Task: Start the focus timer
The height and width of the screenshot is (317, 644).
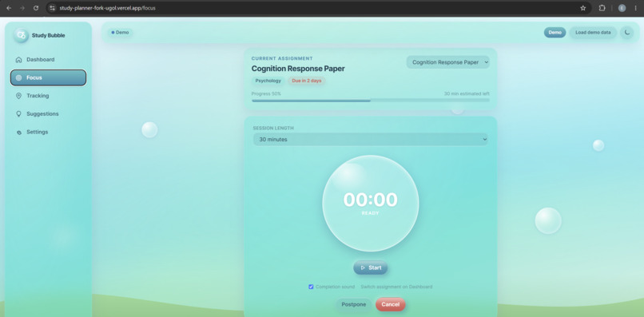Action: click(x=371, y=267)
